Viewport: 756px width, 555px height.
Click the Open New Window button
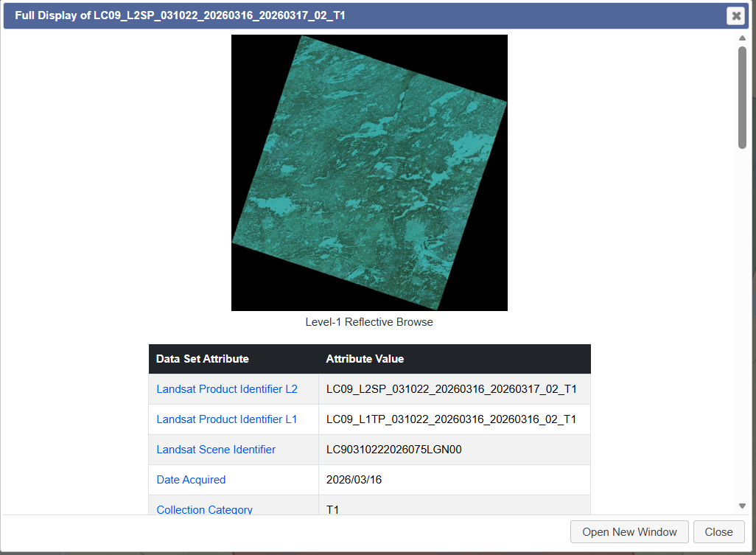[x=629, y=532]
